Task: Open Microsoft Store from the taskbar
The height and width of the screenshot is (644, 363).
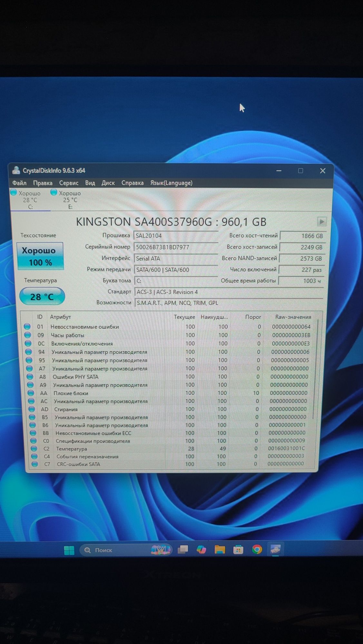Action: pos(238,549)
